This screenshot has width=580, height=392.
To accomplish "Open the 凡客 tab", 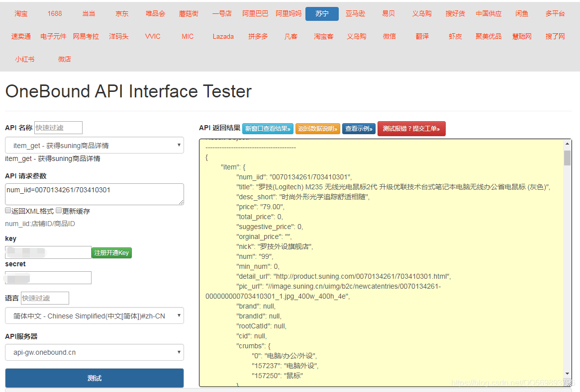I will (x=290, y=36).
